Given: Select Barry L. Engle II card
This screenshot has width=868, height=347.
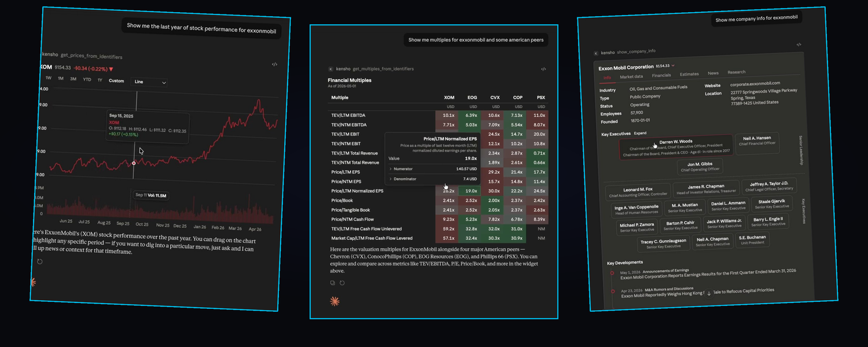Looking at the screenshot, I should pyautogui.click(x=768, y=221).
